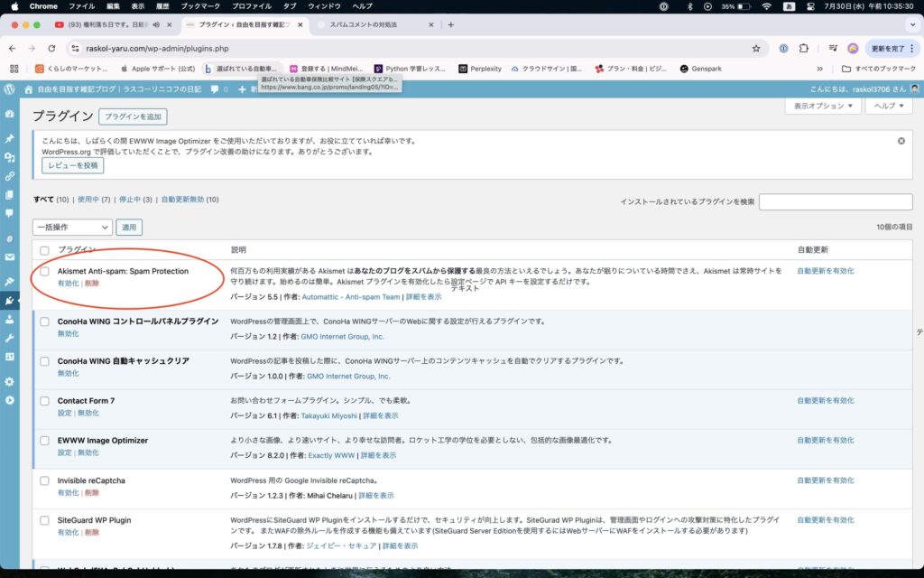The height and width of the screenshot is (578, 924).
Task: Switch to the YouTube 権利落ち日 tab
Action: 108,24
